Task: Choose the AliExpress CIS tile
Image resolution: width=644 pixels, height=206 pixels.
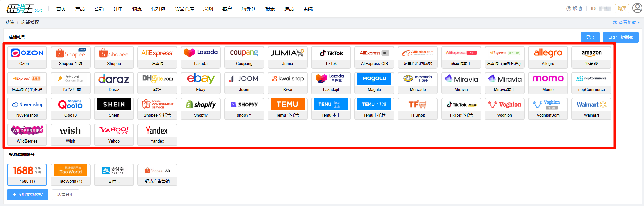Action: click(374, 57)
